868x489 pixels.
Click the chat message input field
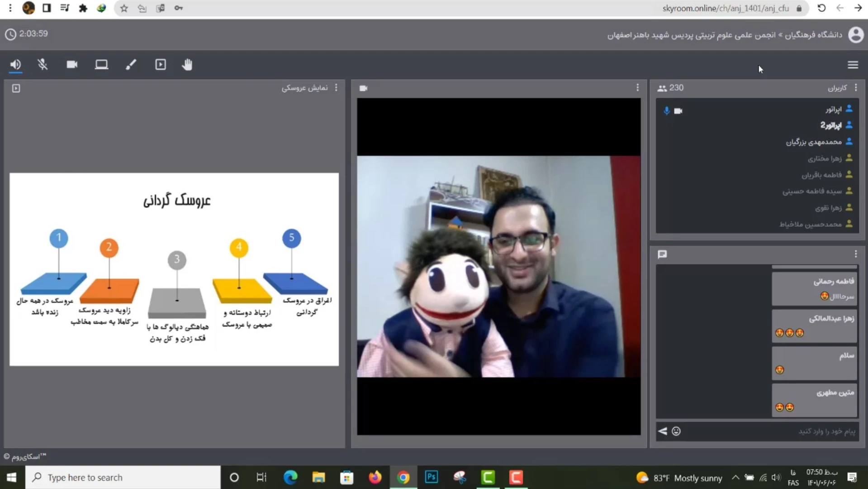coord(769,431)
